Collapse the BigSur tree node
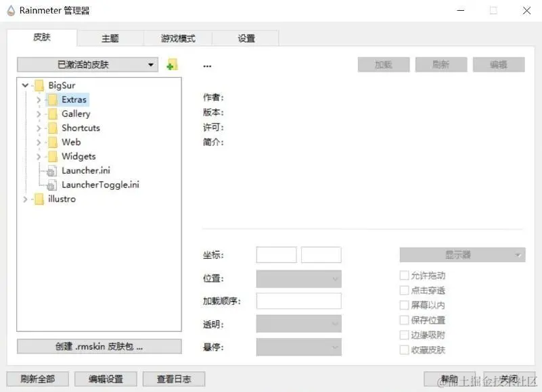The width and height of the screenshot is (542, 392). pos(25,85)
